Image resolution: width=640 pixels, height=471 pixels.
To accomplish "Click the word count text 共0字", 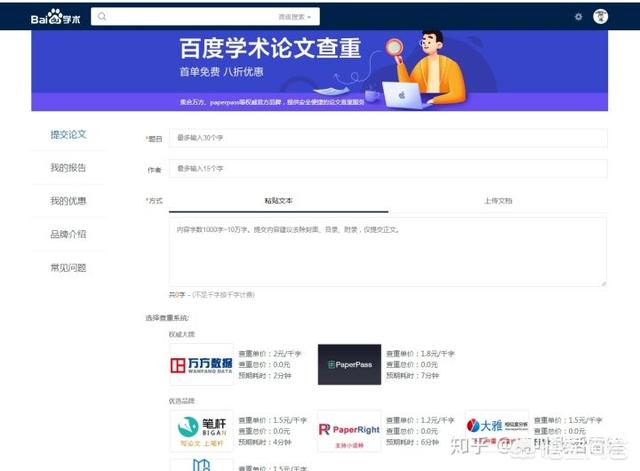I will (x=177, y=295).
